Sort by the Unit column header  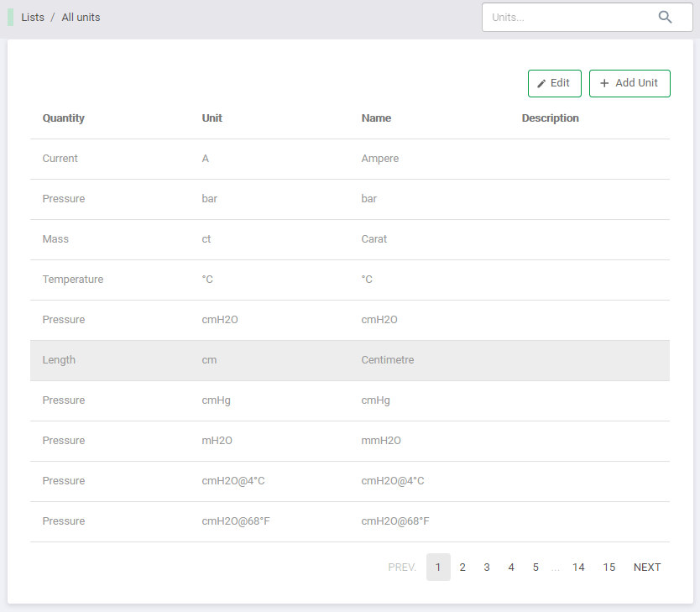[212, 118]
